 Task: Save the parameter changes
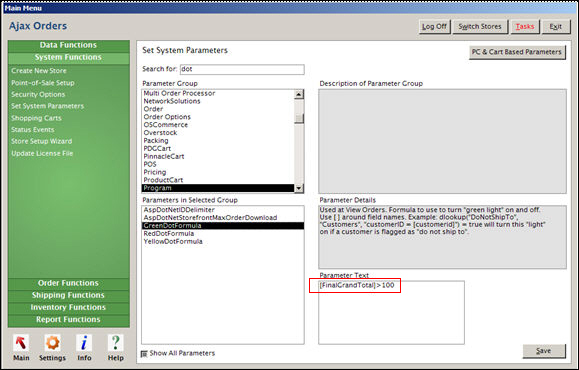(x=544, y=351)
